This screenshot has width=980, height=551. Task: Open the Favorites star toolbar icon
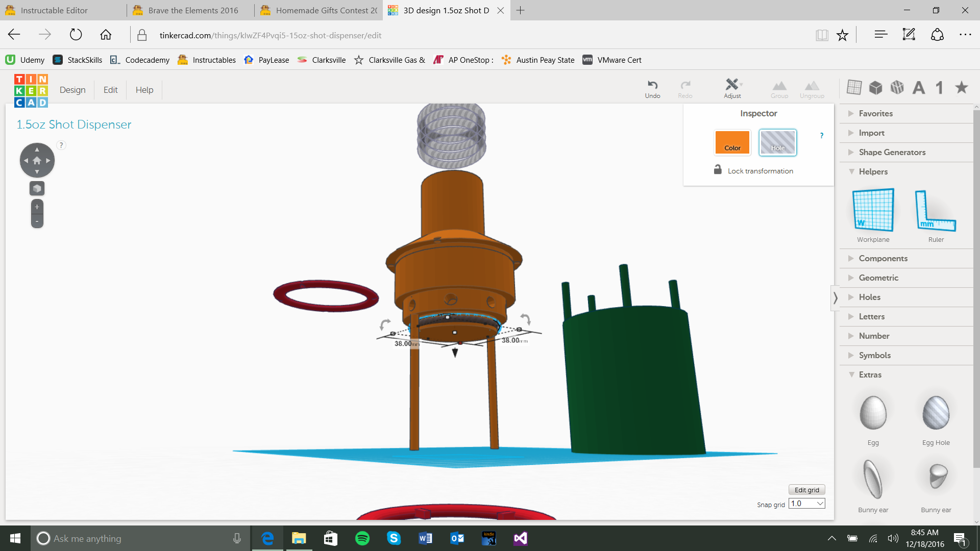[x=962, y=88]
